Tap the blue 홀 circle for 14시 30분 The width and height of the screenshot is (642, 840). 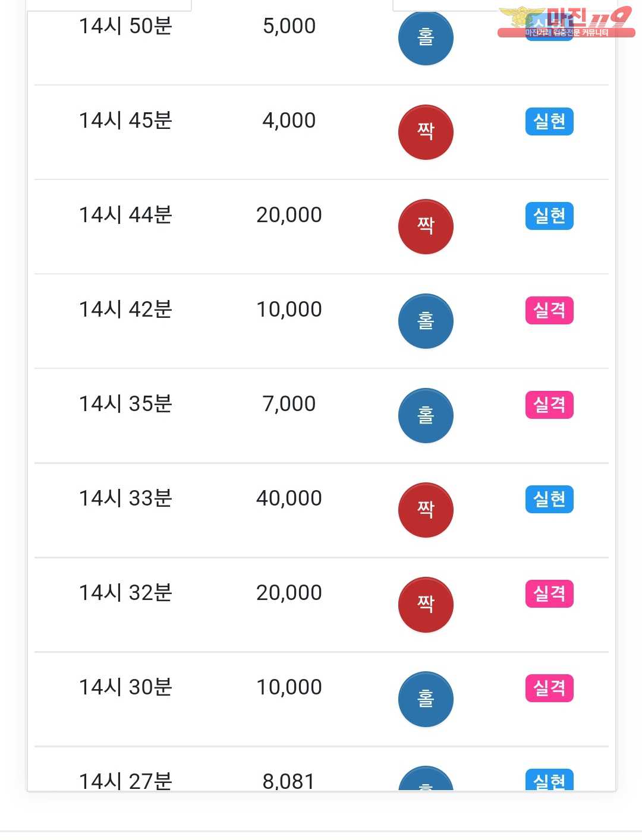(426, 699)
